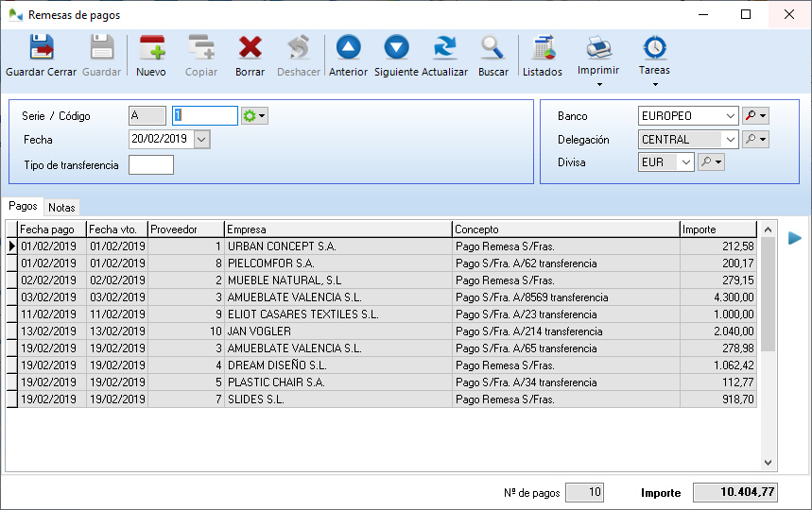
Task: Expand the Fecha date picker dropdown
Action: (201, 139)
